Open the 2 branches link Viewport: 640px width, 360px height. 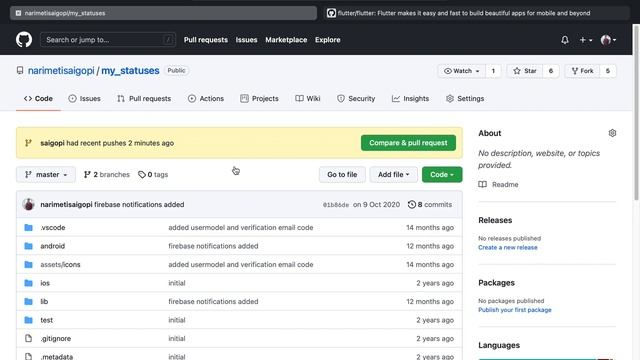point(107,175)
